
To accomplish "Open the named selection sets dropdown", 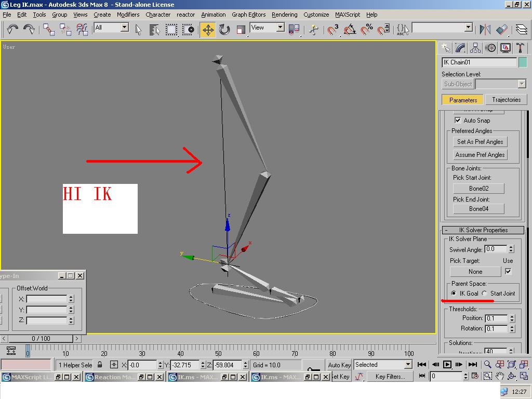I will 469,27.
